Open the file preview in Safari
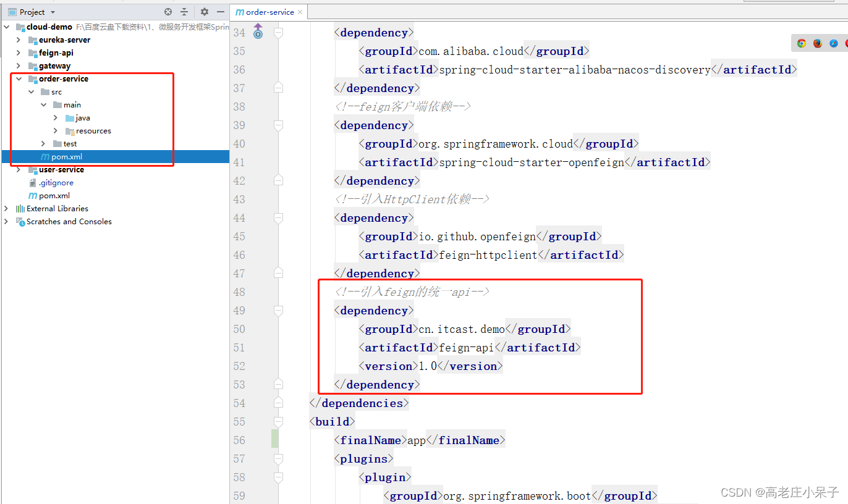The height and width of the screenshot is (504, 848). (x=834, y=43)
